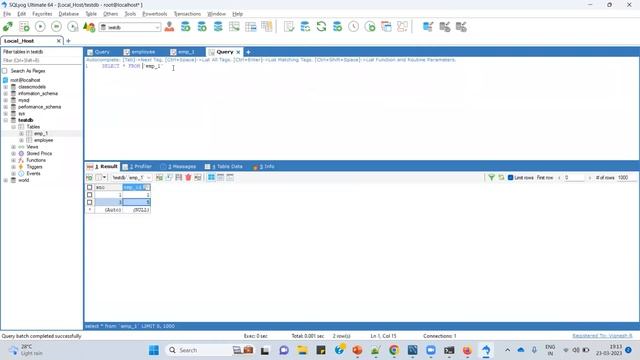The image size is (640, 360).
Task: Switch result to grid view icon
Action: point(211,178)
